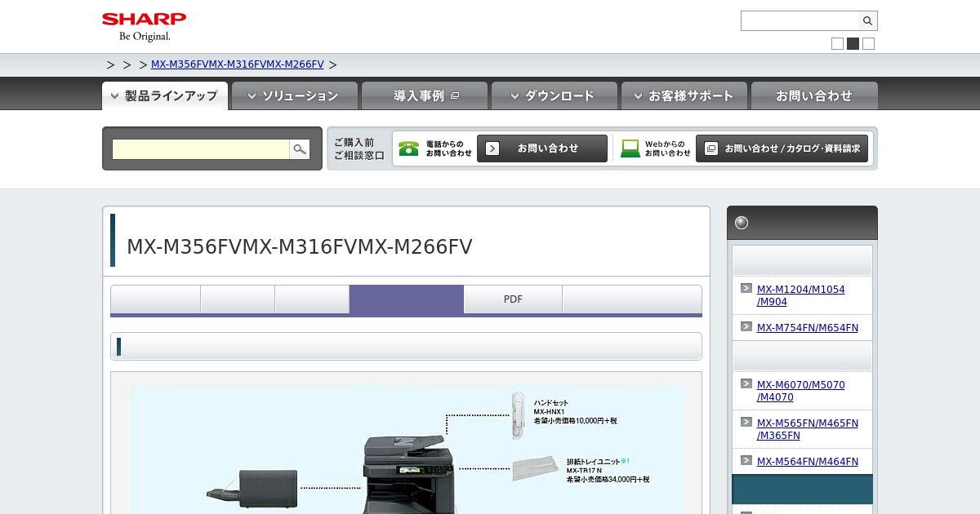Viewport: 980px width, 514px height.
Task: Click the 電話からのお問い合わせ caption
Action: (448, 148)
